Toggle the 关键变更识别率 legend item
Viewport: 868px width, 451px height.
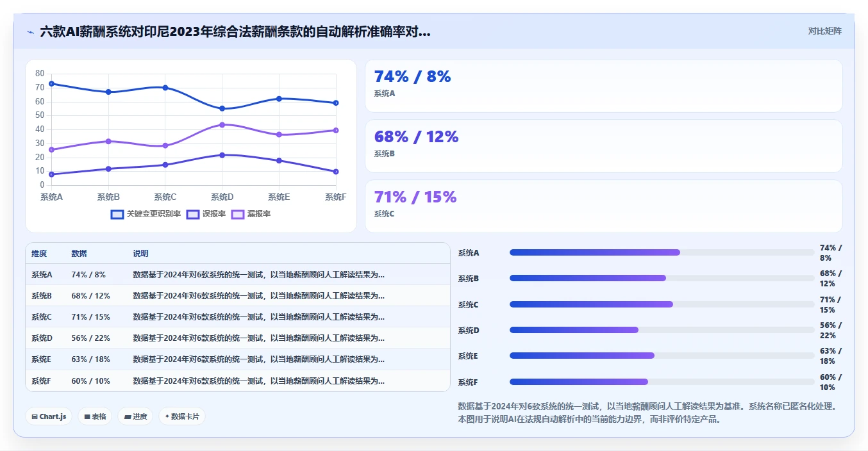(x=146, y=214)
